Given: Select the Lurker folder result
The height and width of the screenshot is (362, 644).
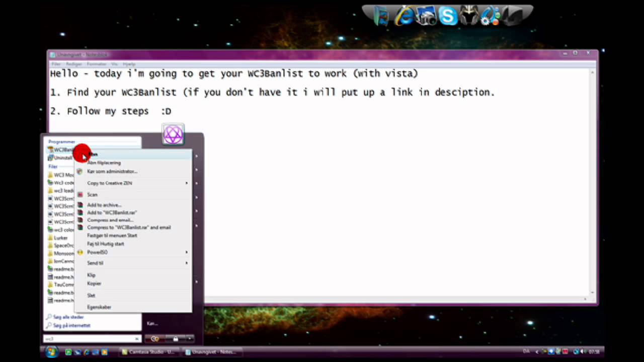Looking at the screenshot, I should click(60, 238).
